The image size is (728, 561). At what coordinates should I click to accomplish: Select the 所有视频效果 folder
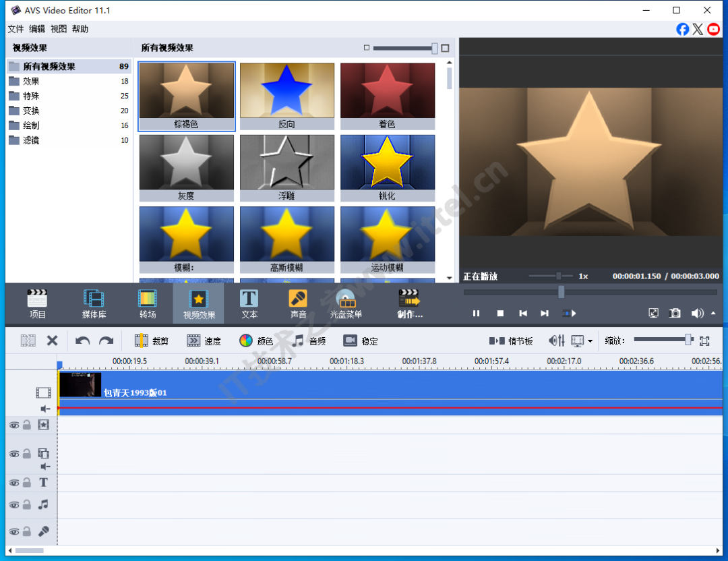69,66
